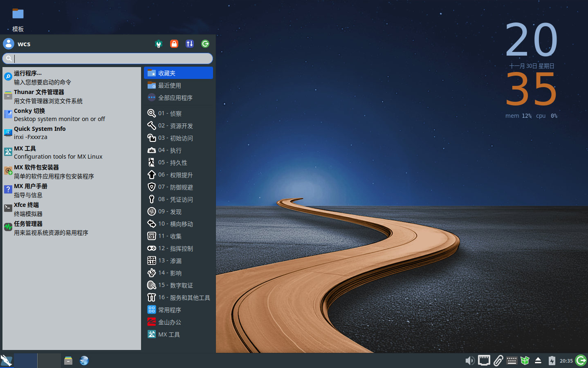Viewport: 588px width, 368px height.
Task: Open the 06 - 权限提升 category
Action: 178,175
